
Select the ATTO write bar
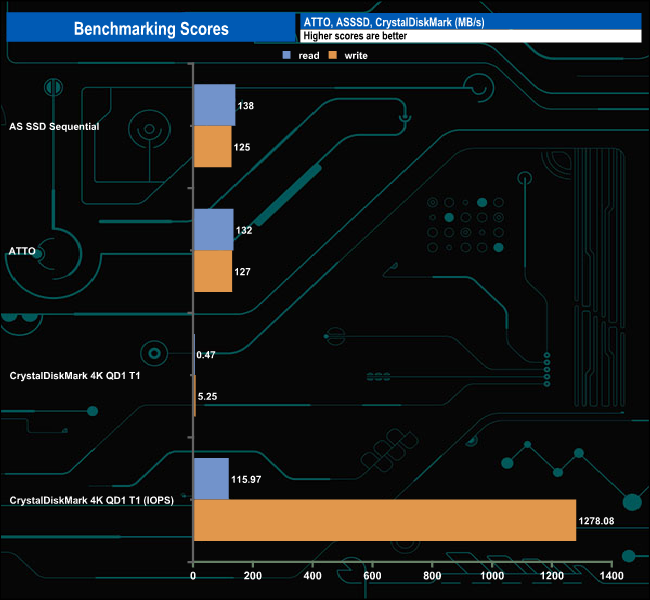(212, 271)
